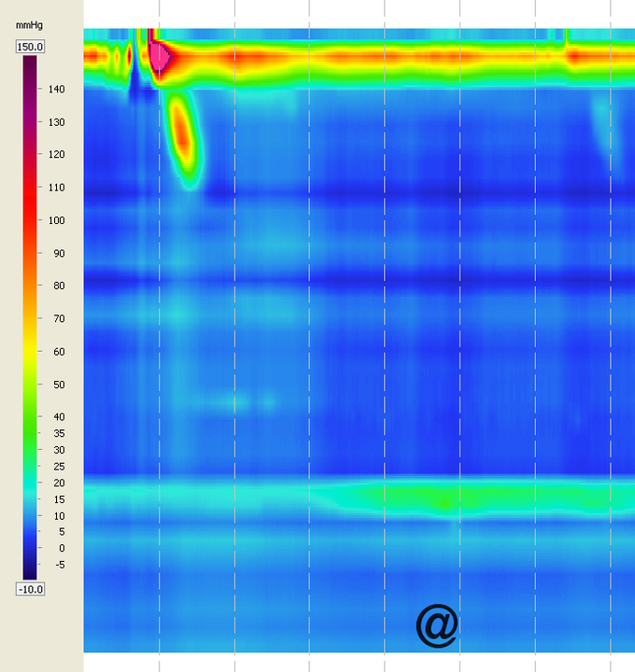This screenshot has width=635, height=672.
Task: Click the 150.0 maximum pressure field
Action: coord(30,47)
